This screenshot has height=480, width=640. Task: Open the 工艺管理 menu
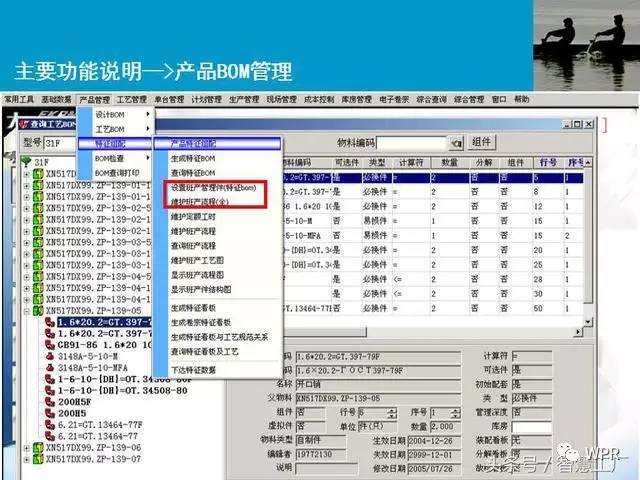(131, 100)
